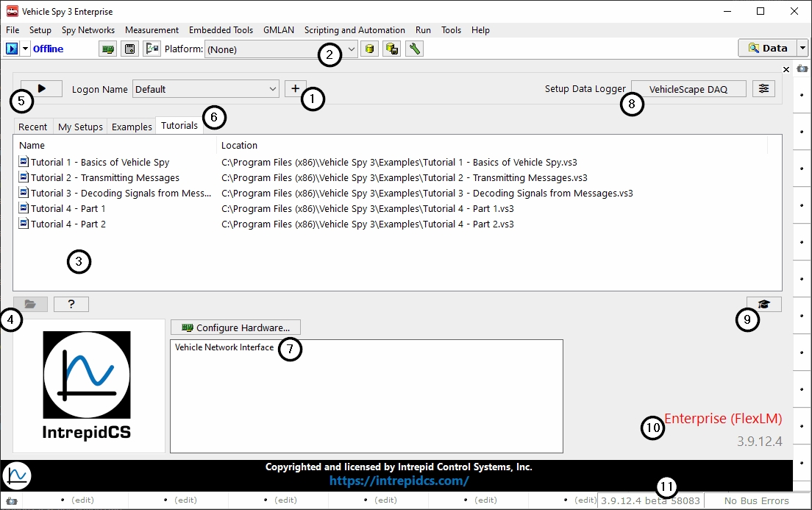Click the Configure Hardware button
812x510 pixels.
235,327
